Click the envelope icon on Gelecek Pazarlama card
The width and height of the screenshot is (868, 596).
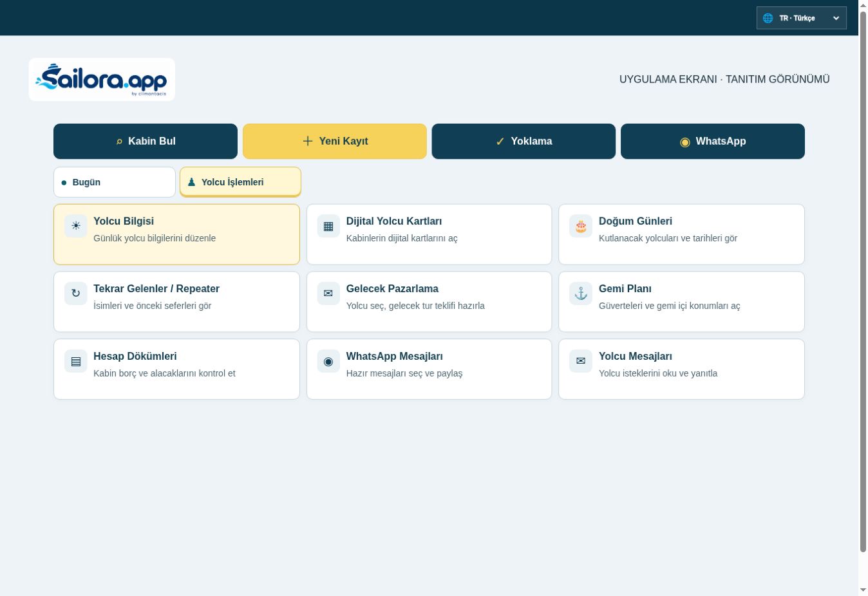click(x=328, y=293)
